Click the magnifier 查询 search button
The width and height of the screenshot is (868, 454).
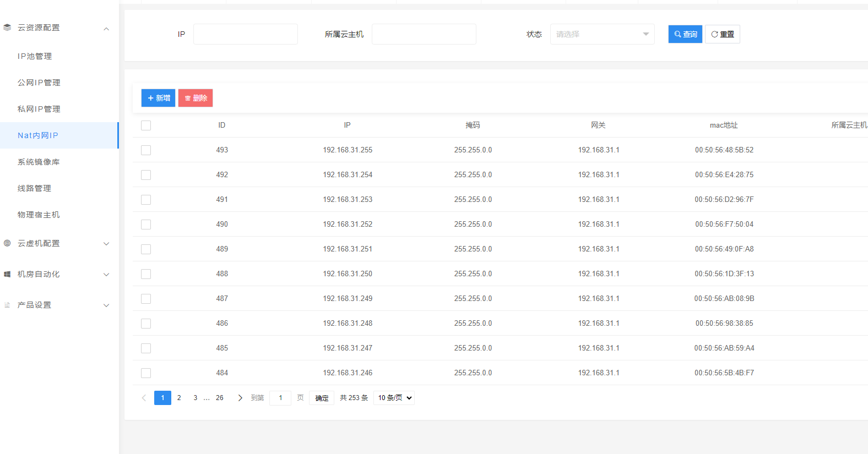coord(685,34)
